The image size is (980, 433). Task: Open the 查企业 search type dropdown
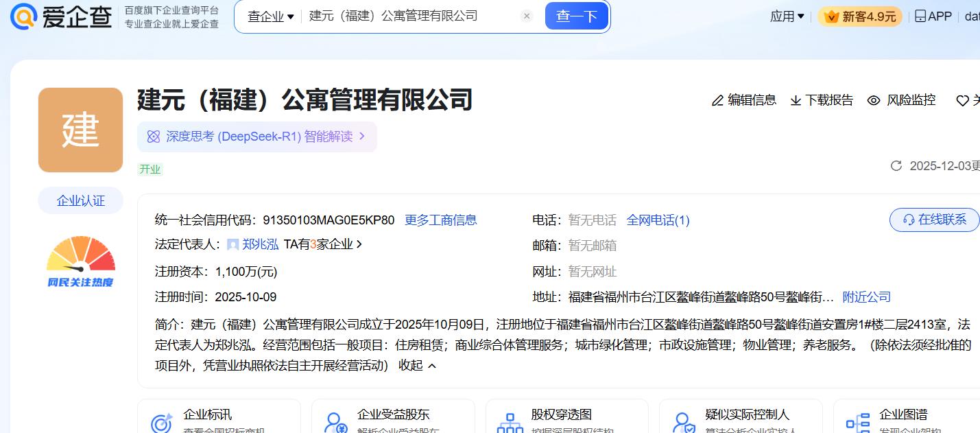pos(270,16)
